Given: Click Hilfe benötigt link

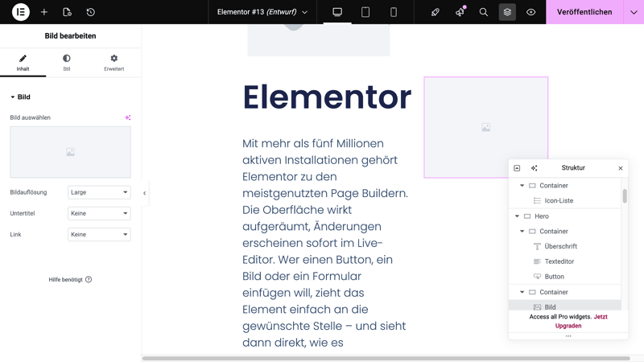Looking at the screenshot, I should (70, 279).
